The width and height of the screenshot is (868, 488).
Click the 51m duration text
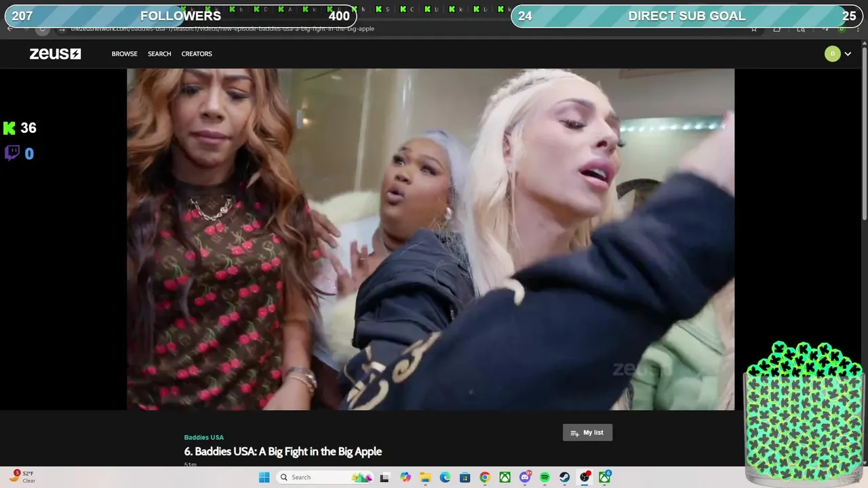point(190,464)
